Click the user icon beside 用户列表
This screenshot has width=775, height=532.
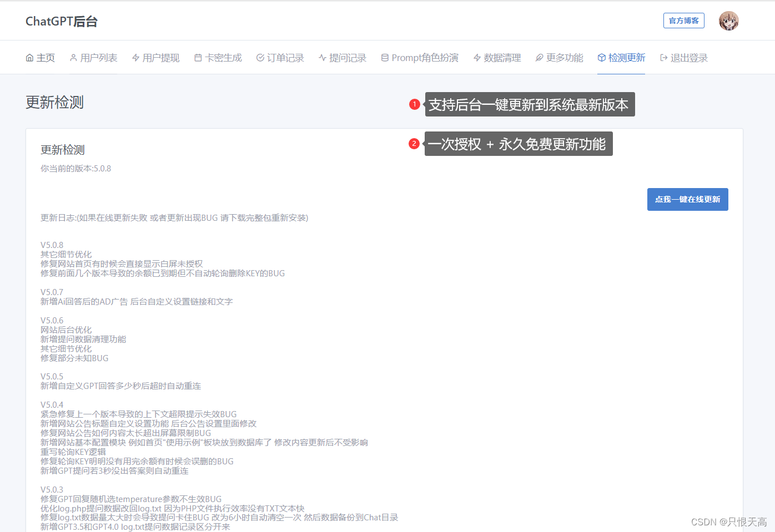pyautogui.click(x=73, y=58)
